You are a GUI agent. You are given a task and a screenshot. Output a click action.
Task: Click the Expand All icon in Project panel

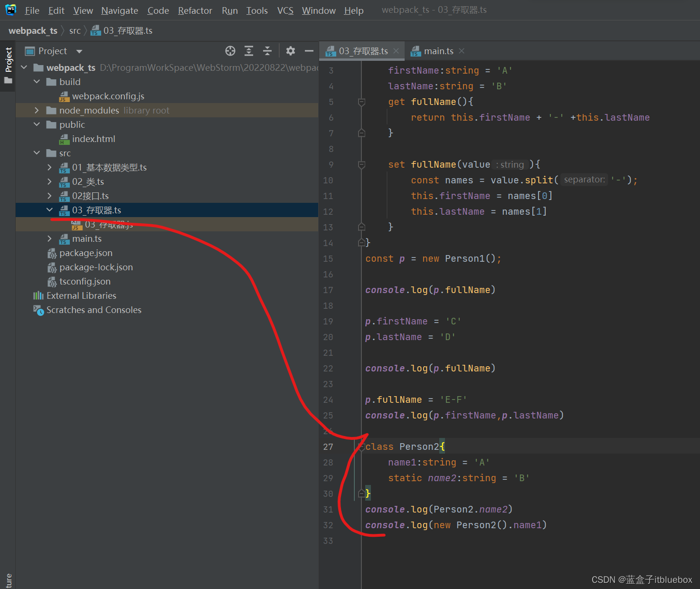click(249, 51)
